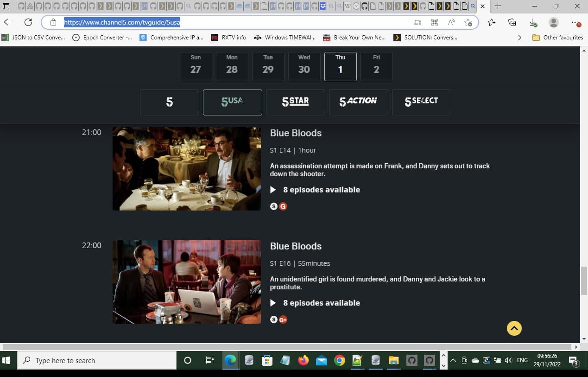Click 8 episodes available for E14
The height and width of the screenshot is (377, 588).
[x=322, y=190]
